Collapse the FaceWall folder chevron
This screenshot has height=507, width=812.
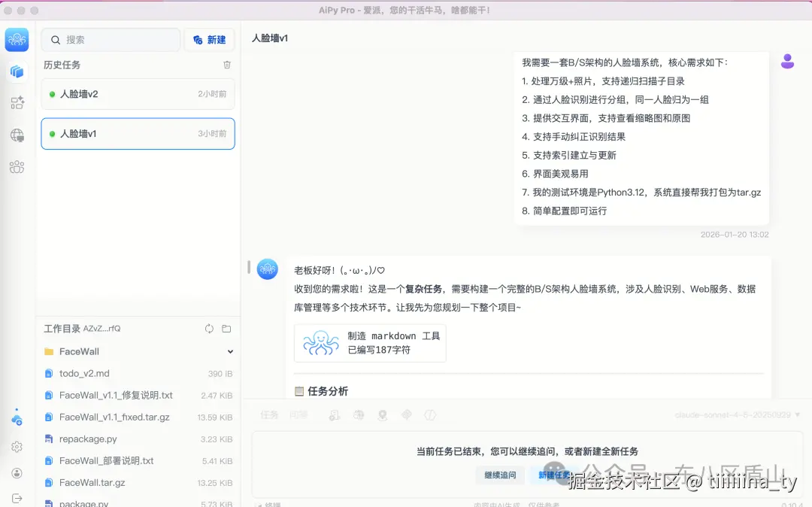tap(230, 351)
